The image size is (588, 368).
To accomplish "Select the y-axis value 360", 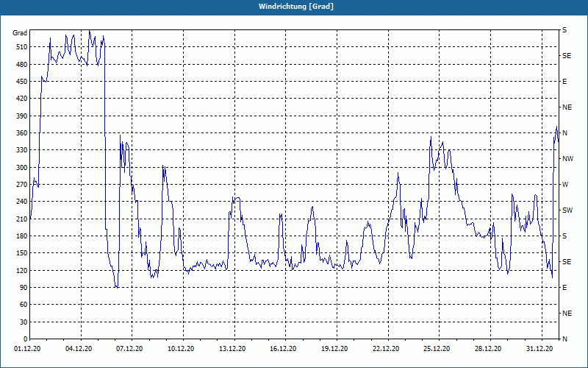I will (22, 133).
